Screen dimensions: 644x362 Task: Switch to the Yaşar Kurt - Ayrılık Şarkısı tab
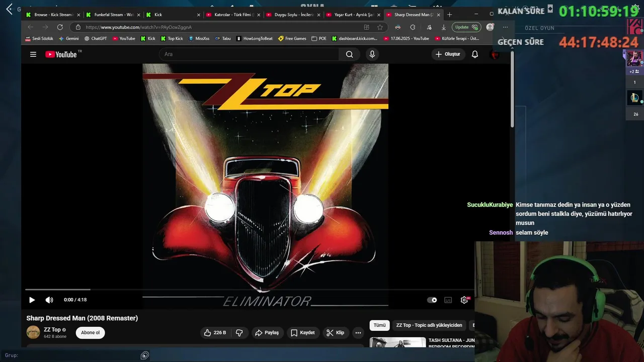click(353, 15)
